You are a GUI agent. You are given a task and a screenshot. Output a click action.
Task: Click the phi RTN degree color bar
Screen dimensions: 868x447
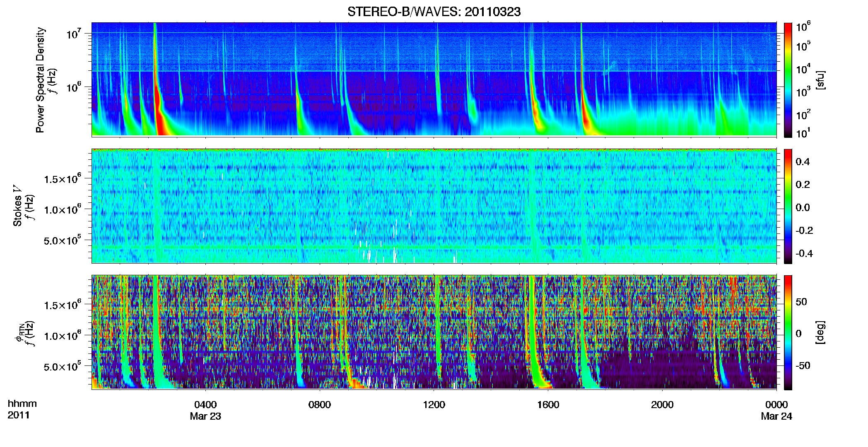788,332
